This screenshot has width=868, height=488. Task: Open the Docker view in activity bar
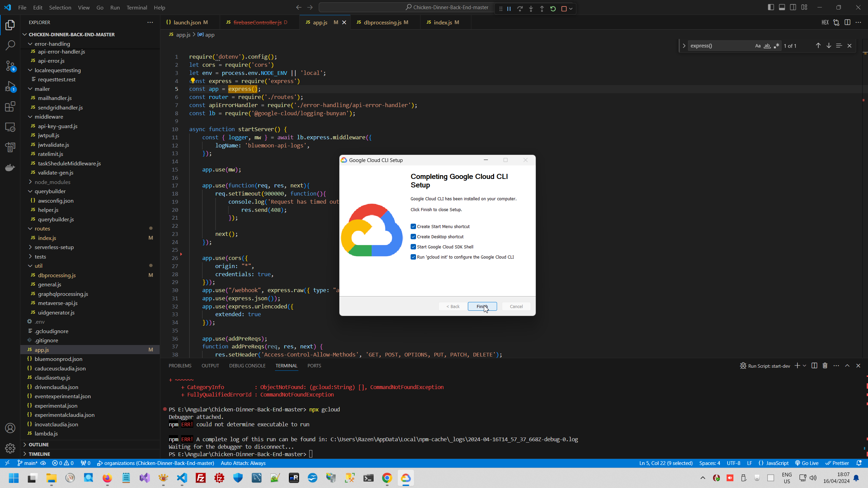pos(10,168)
